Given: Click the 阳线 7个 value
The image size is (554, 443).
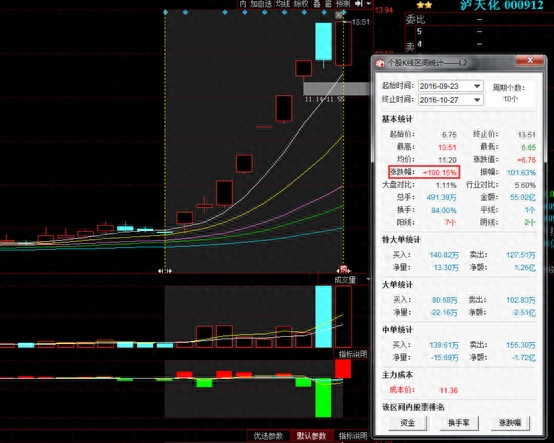Looking at the screenshot, I should coord(450,223).
